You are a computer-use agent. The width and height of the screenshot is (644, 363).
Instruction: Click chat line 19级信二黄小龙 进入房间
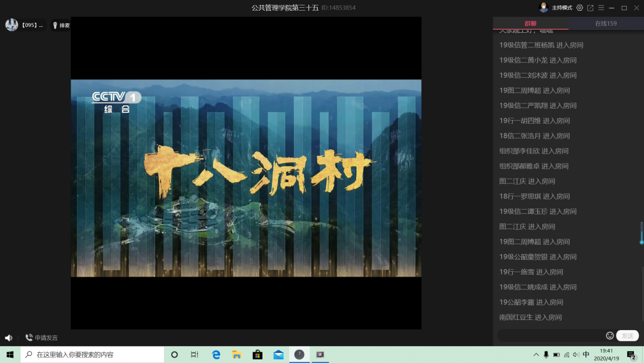pyautogui.click(x=538, y=60)
